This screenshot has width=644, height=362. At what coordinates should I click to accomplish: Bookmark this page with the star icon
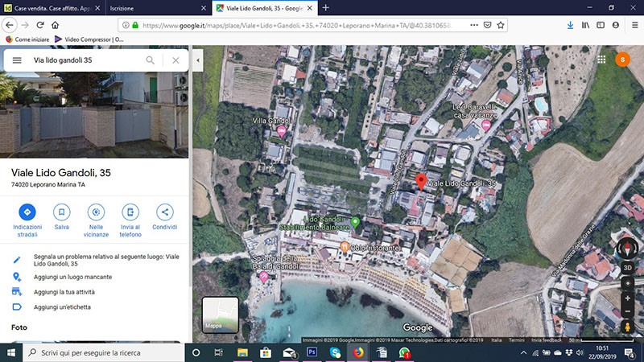point(502,25)
